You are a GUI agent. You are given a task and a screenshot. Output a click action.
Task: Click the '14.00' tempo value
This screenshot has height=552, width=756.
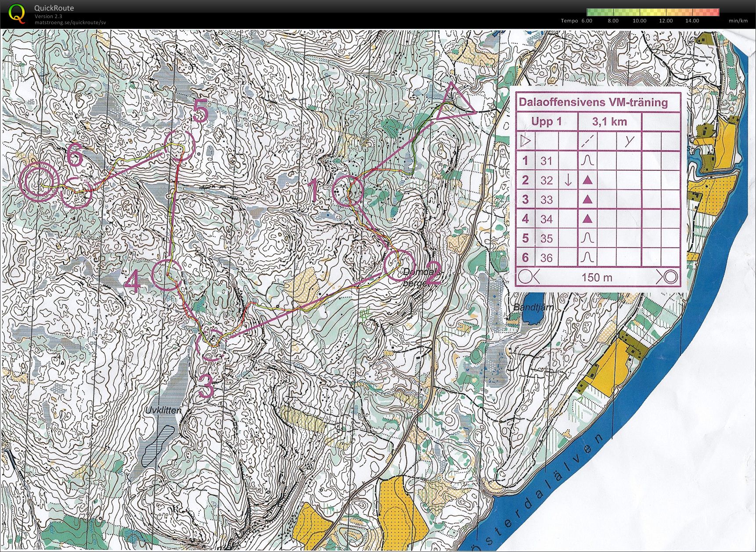[x=692, y=21]
